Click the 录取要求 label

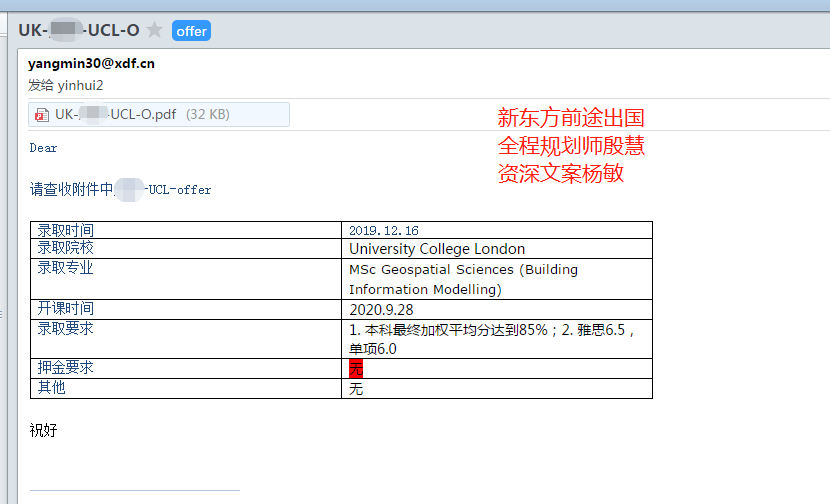coord(65,329)
